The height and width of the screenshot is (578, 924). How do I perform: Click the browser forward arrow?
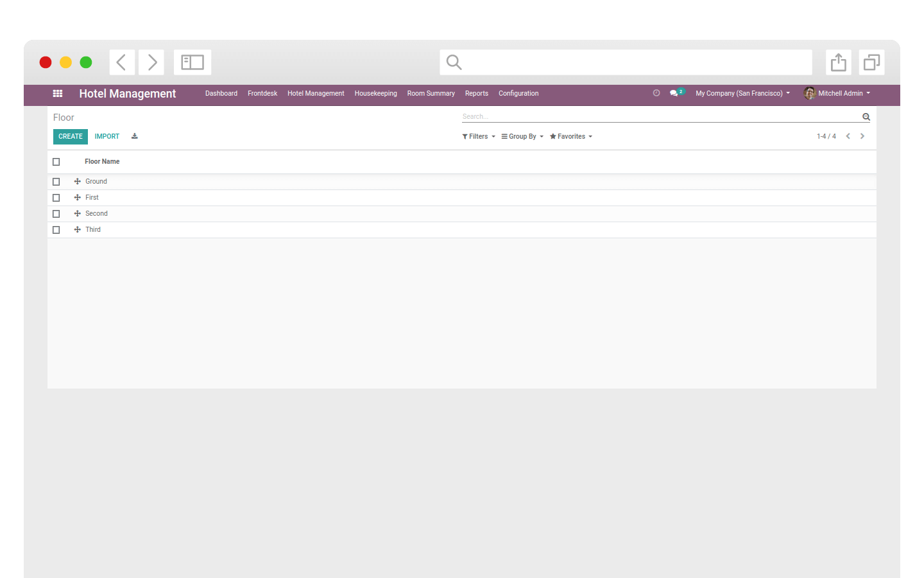151,62
